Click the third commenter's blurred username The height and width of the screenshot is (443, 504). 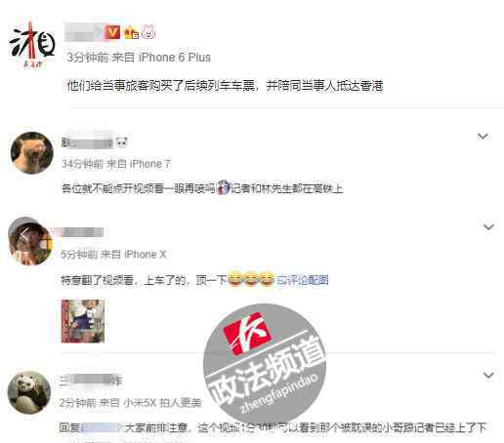coord(91,381)
